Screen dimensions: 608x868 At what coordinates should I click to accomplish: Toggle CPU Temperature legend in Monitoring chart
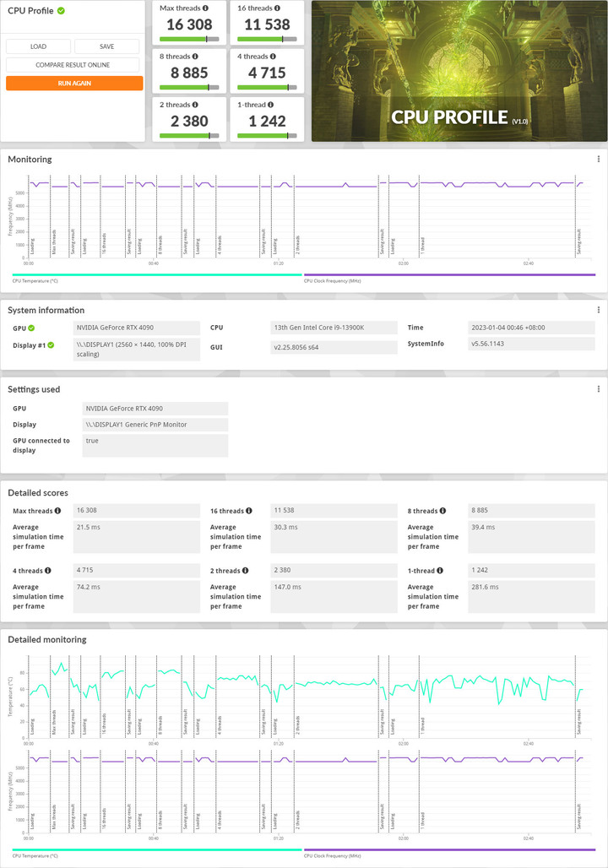[x=35, y=280]
